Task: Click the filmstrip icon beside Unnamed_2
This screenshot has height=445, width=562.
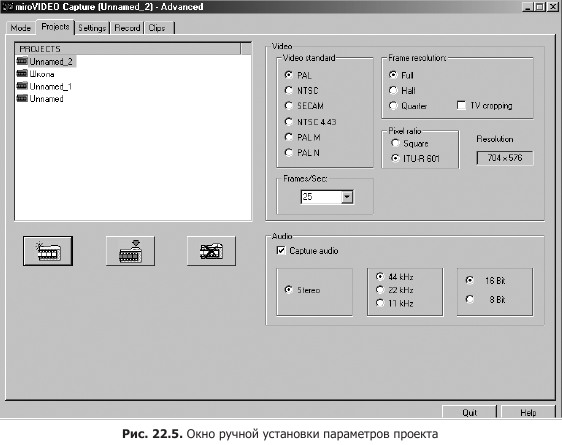Action: [x=22, y=61]
